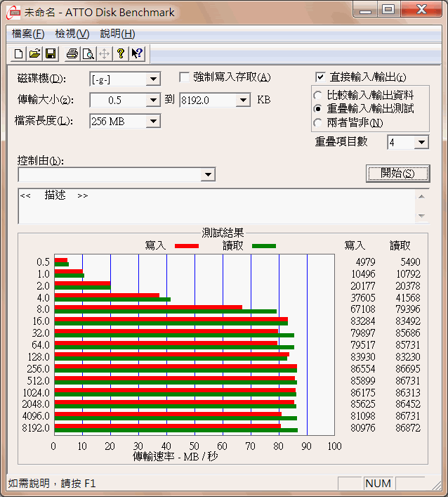Click the New document toolbar icon

pos(18,53)
